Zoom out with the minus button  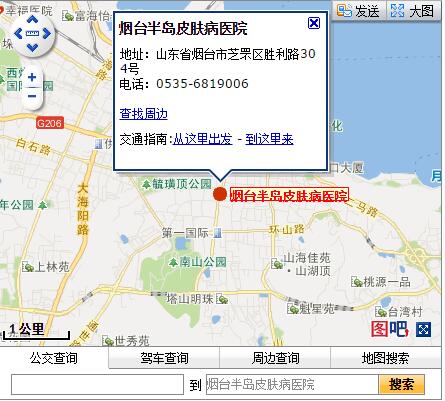tap(32, 96)
